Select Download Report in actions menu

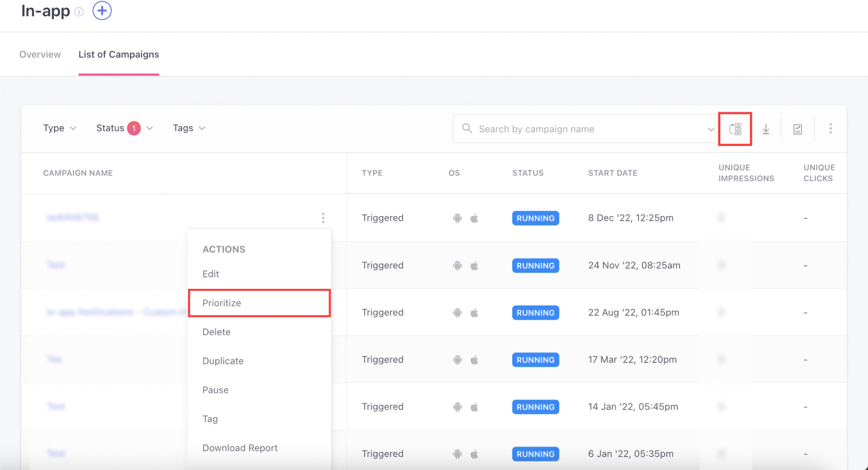240,448
